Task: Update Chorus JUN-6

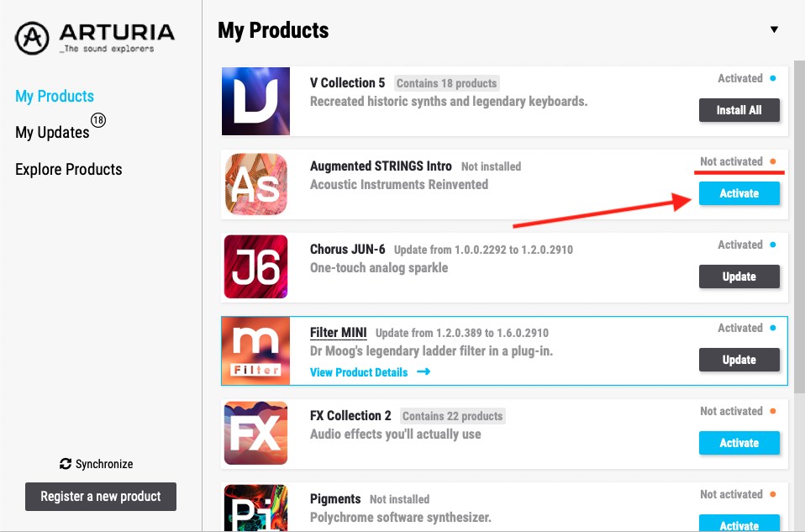Action: click(x=739, y=277)
